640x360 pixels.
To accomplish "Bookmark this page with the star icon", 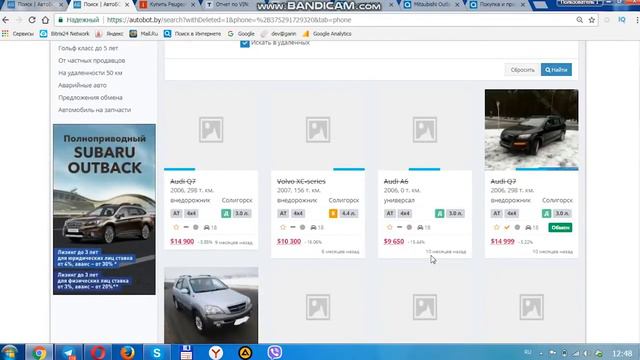I will 591,20.
